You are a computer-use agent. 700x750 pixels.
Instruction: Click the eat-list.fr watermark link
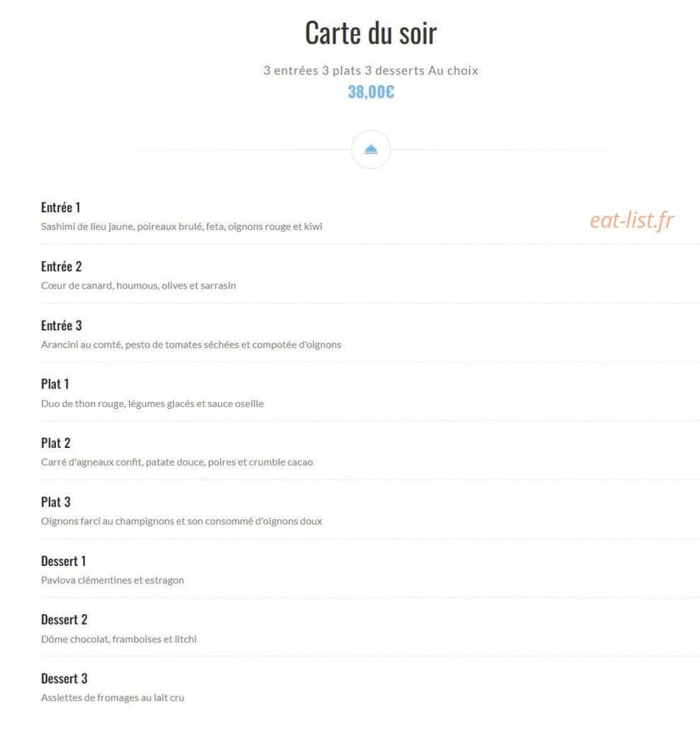coord(631,220)
